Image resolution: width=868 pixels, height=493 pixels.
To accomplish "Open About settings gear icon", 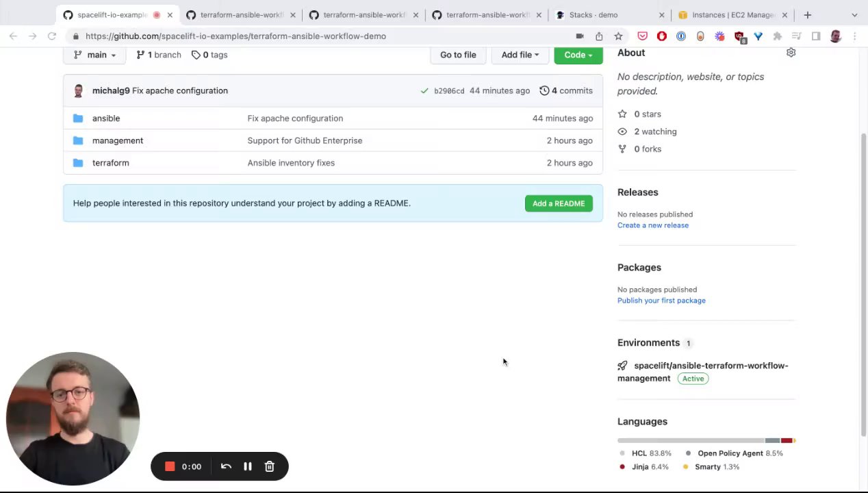I will click(791, 53).
